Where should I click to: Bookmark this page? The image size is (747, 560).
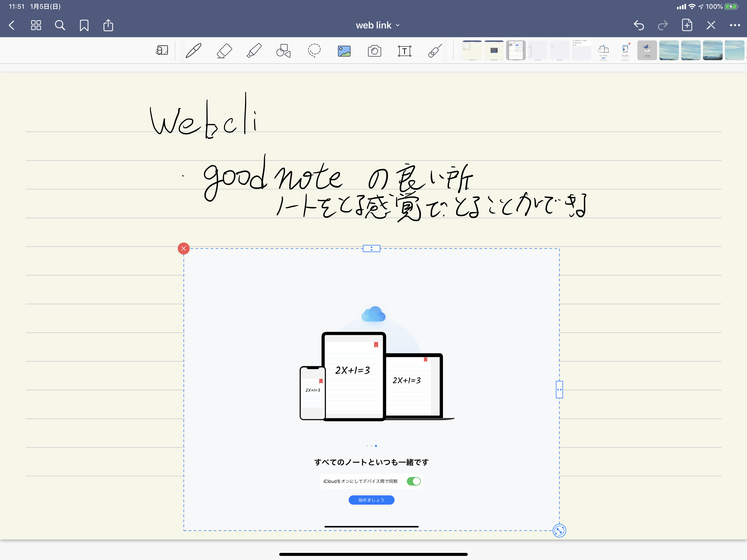click(84, 25)
